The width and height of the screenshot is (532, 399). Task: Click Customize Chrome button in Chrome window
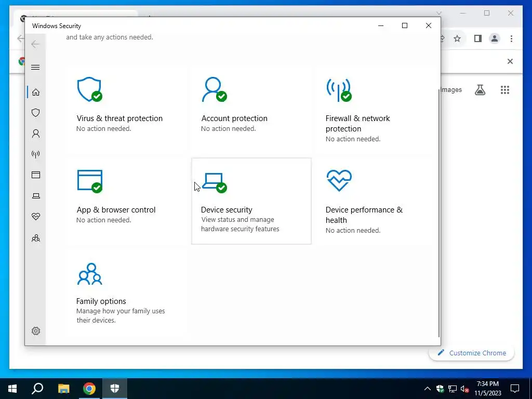coord(472,353)
